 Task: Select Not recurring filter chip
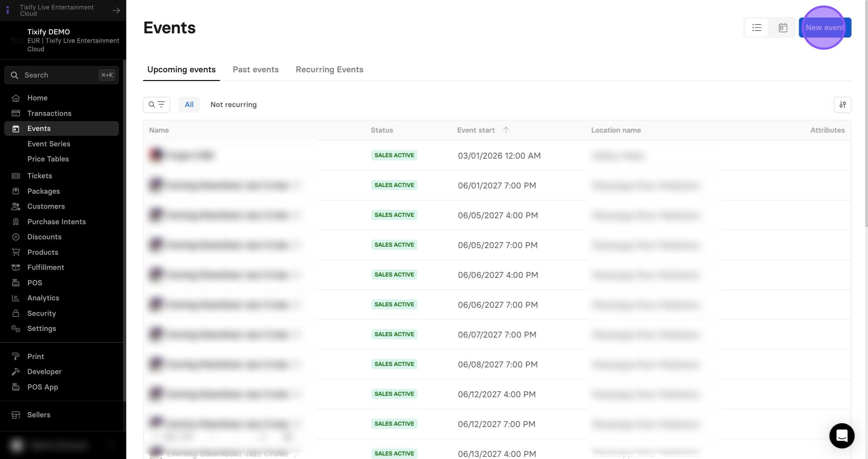pos(233,105)
